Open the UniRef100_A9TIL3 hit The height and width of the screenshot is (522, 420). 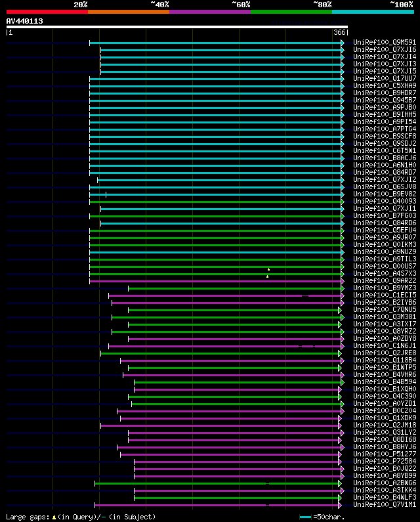click(x=385, y=259)
